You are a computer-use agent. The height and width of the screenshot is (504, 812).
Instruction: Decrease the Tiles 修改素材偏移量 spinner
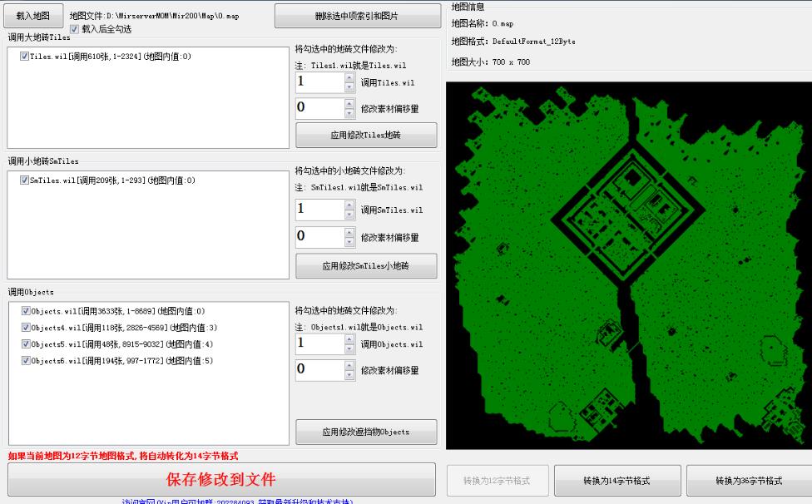pos(349,113)
